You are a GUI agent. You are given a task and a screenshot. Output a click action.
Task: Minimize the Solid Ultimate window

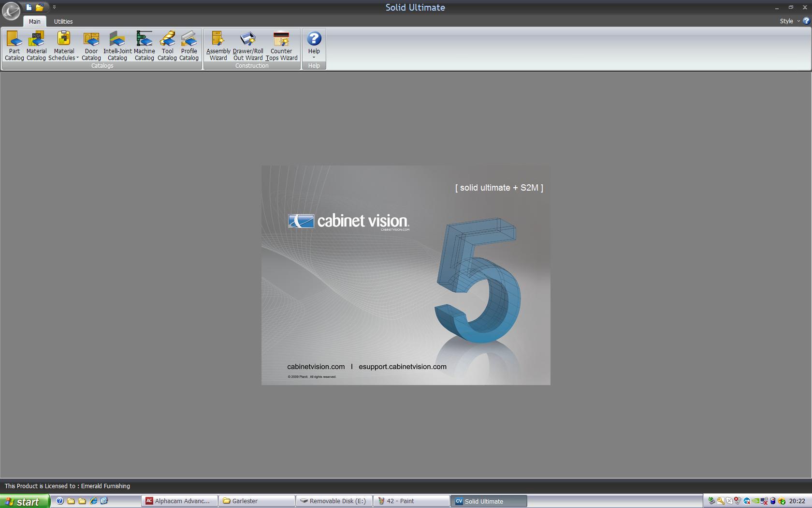777,8
